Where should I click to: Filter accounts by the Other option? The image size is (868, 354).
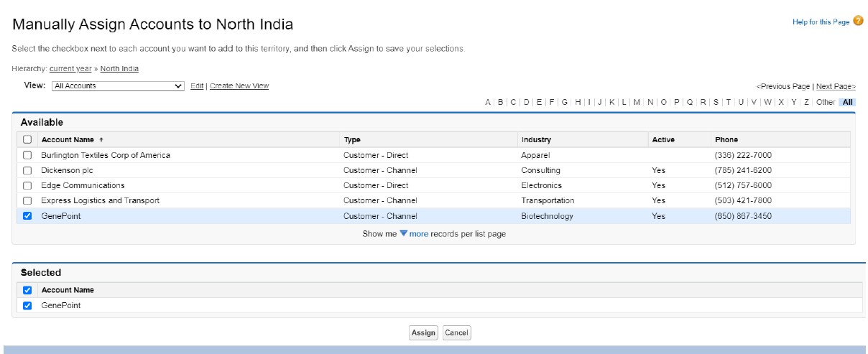click(826, 102)
